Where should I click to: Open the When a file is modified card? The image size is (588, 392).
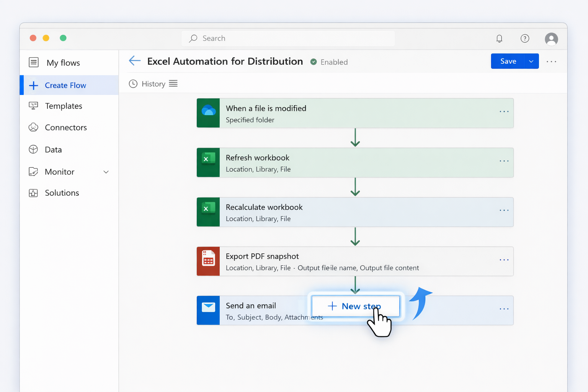click(355, 113)
